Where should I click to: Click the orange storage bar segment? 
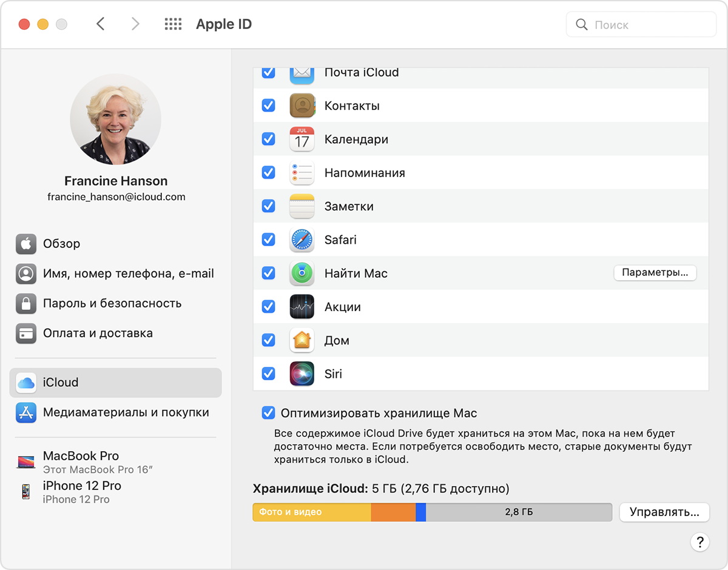pyautogui.click(x=393, y=512)
